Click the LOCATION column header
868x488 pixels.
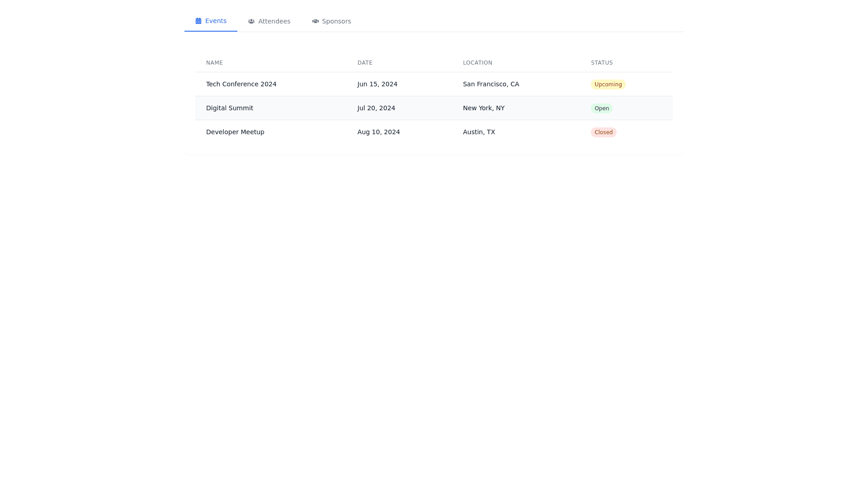[x=477, y=63]
